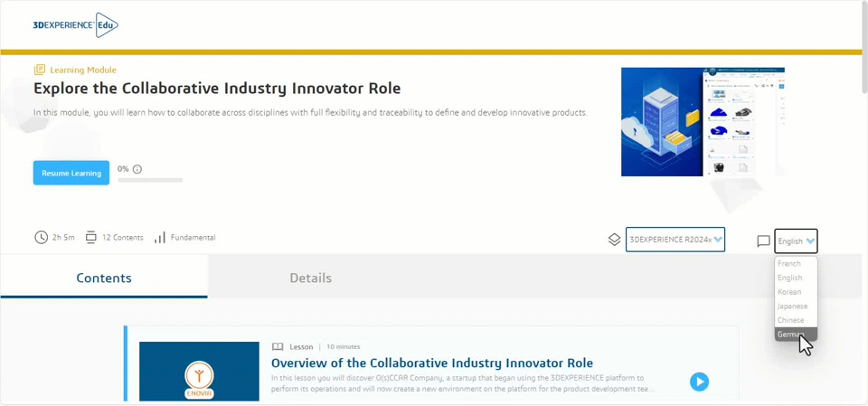Choose French in the language list

coord(789,264)
